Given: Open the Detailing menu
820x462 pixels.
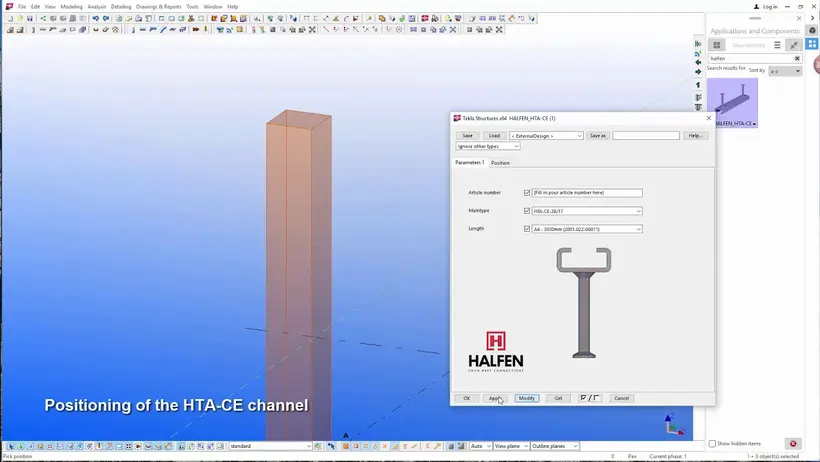Looking at the screenshot, I should click(x=121, y=7).
